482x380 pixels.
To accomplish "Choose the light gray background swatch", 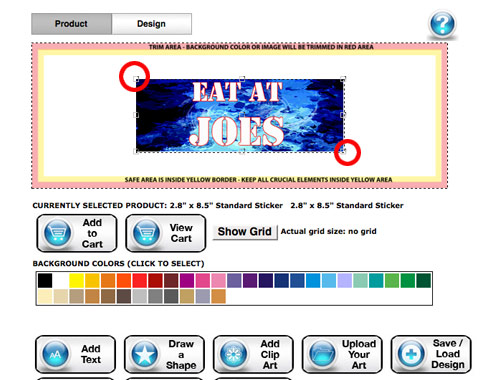I will pyautogui.click(x=140, y=296).
